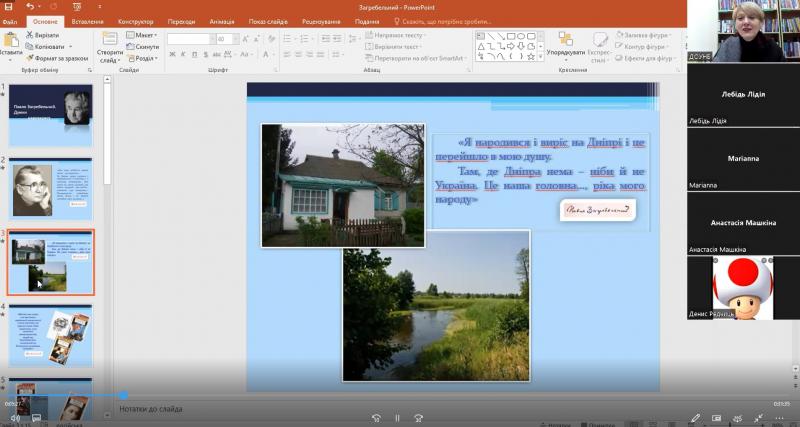Click Формат за зразком format painter
Viewport: 800px width, 427px height.
[57, 58]
